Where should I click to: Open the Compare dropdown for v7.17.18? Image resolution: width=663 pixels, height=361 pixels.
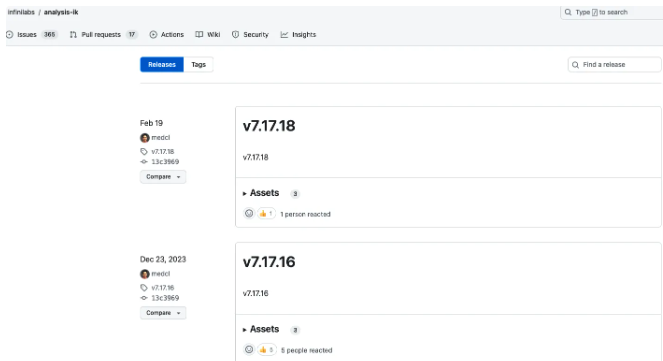163,177
